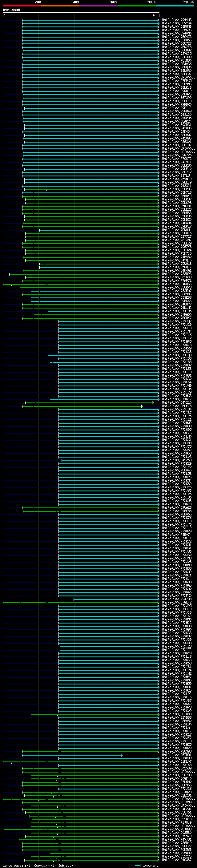Select label UniRef100_A7PPK5
197x868 pixels.
pyautogui.click(x=177, y=81)
